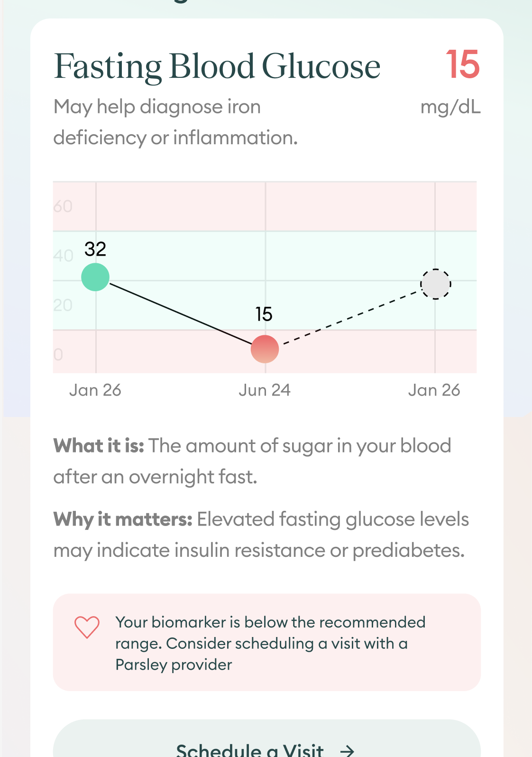Screen dimensions: 532x757
Task: Click the "Why it matters:" heading
Action: pyautogui.click(x=123, y=519)
